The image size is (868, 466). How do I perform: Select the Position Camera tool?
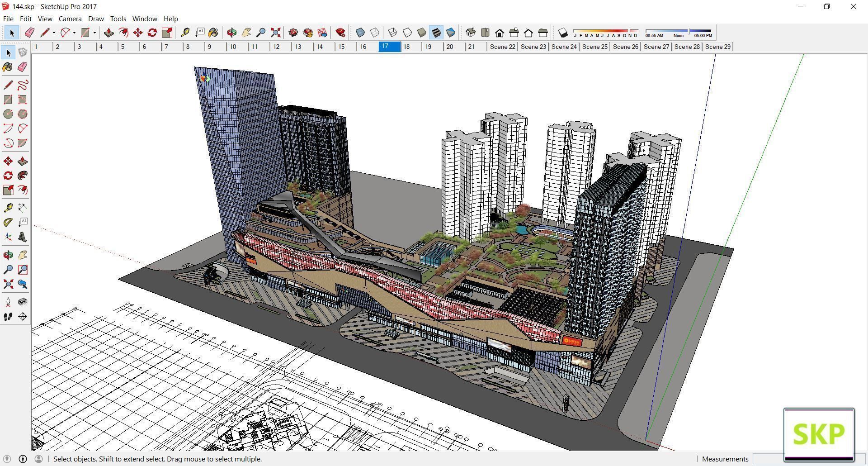click(x=8, y=302)
